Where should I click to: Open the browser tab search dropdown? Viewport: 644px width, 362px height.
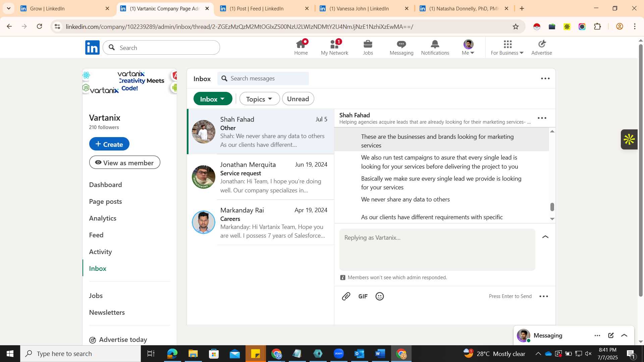[8, 8]
